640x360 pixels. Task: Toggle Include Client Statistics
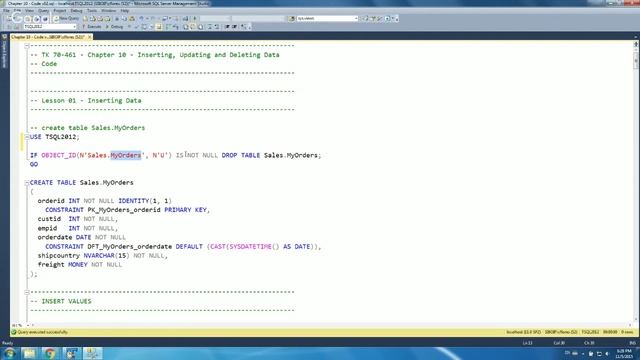point(176,27)
